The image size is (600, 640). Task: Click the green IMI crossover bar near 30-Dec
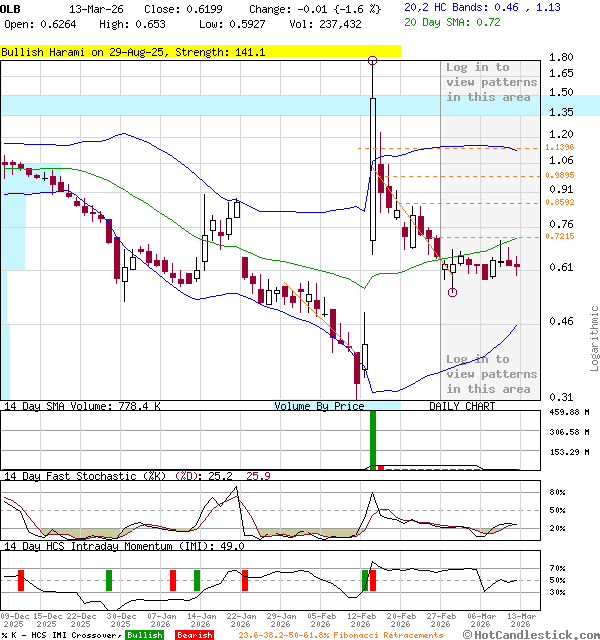click(x=108, y=579)
